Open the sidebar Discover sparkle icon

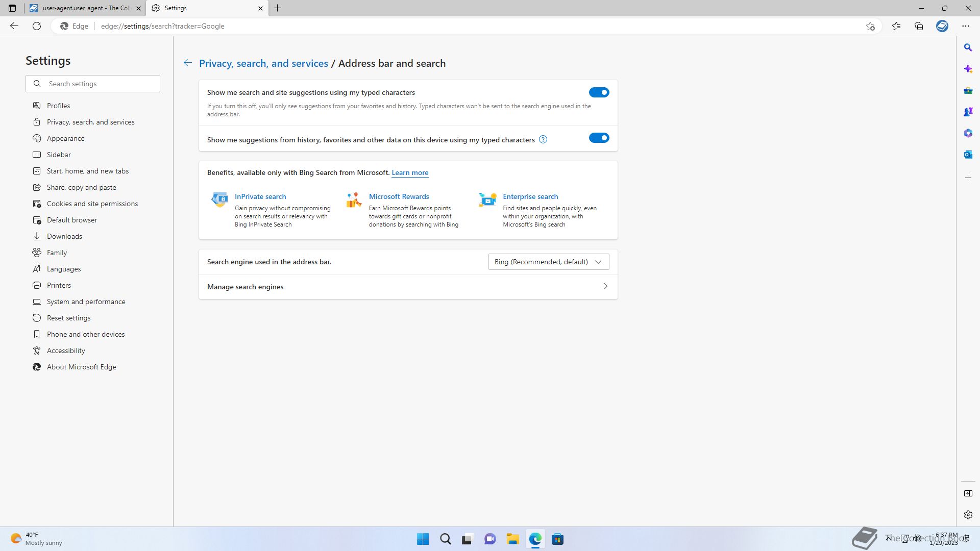tap(968, 69)
